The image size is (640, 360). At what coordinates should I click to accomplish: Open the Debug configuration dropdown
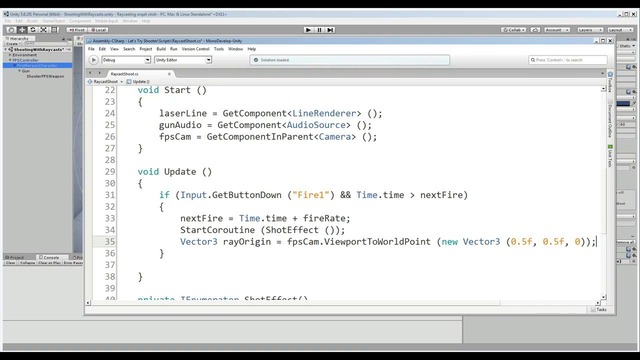click(126, 60)
